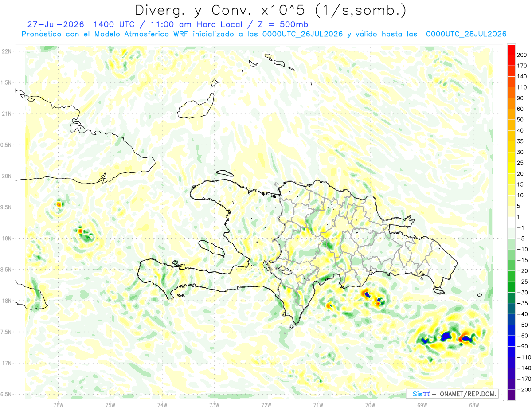Click the colorbar value 25
Screen dimensions: 532x411
(x=520, y=163)
